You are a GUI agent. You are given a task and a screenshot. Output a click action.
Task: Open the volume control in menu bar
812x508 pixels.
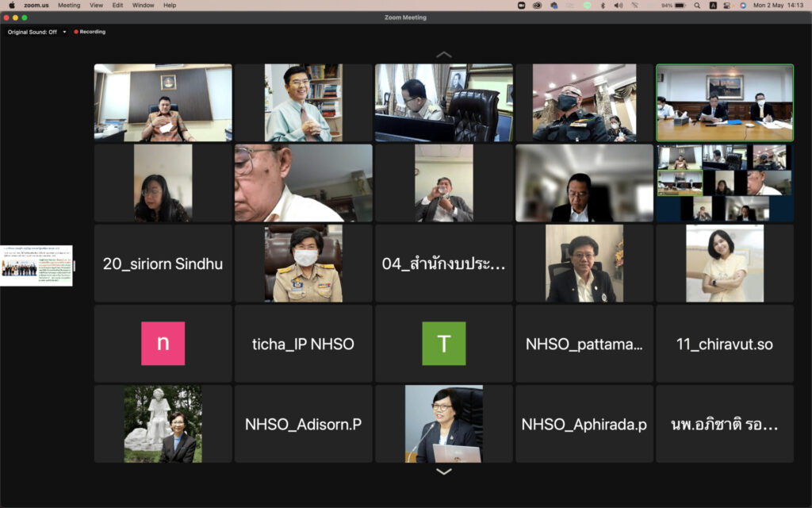[618, 5]
